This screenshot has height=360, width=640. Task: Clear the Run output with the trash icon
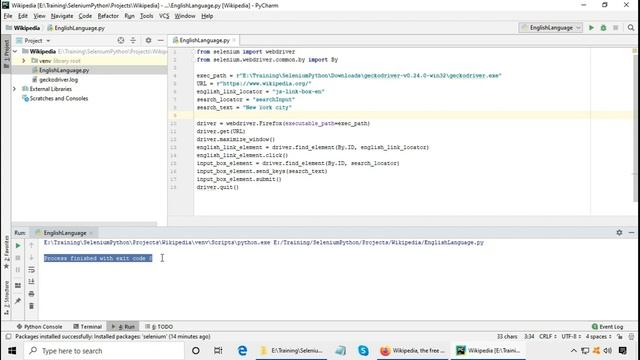pos(31,306)
